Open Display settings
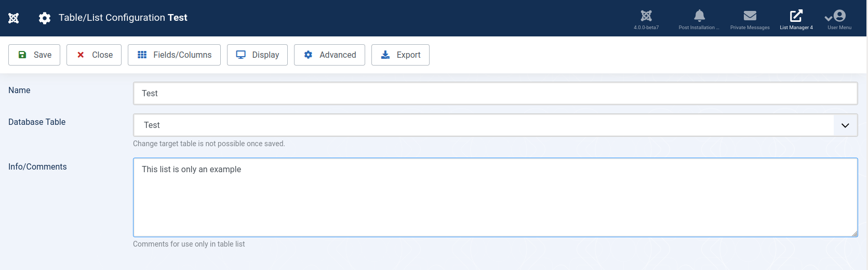Screen dimensions: 868x270 click(257, 55)
